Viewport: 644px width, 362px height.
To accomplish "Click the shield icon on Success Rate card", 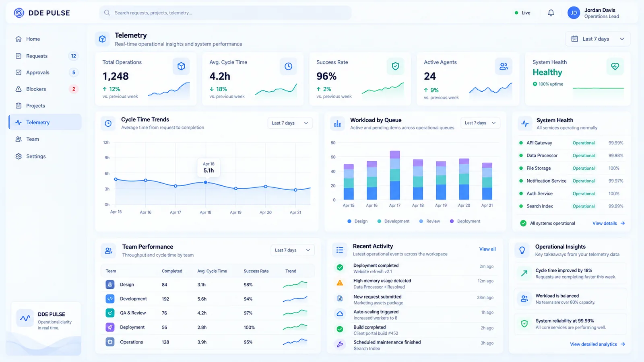I will pyautogui.click(x=395, y=66).
